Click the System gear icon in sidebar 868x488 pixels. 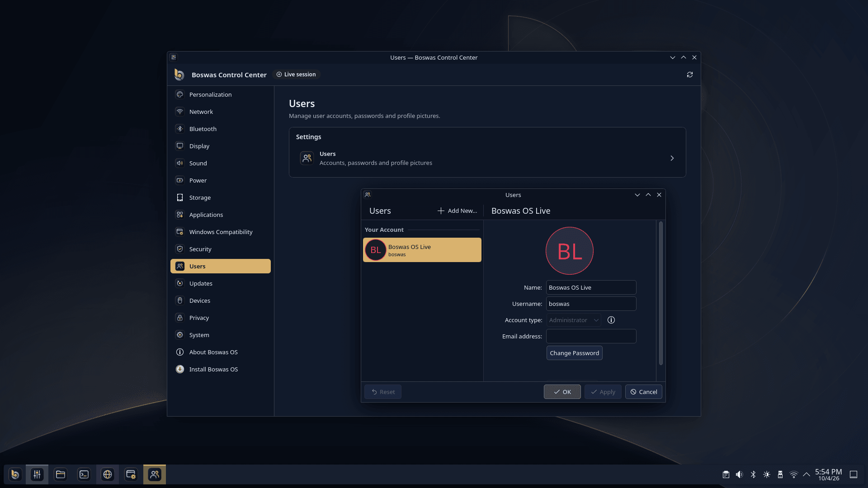point(180,335)
